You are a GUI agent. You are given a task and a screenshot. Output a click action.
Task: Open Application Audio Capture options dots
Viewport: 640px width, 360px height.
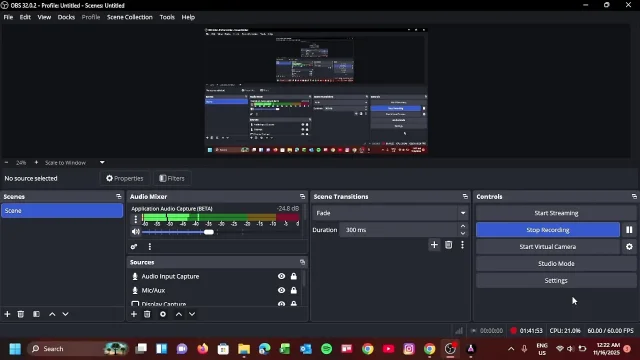[136, 219]
